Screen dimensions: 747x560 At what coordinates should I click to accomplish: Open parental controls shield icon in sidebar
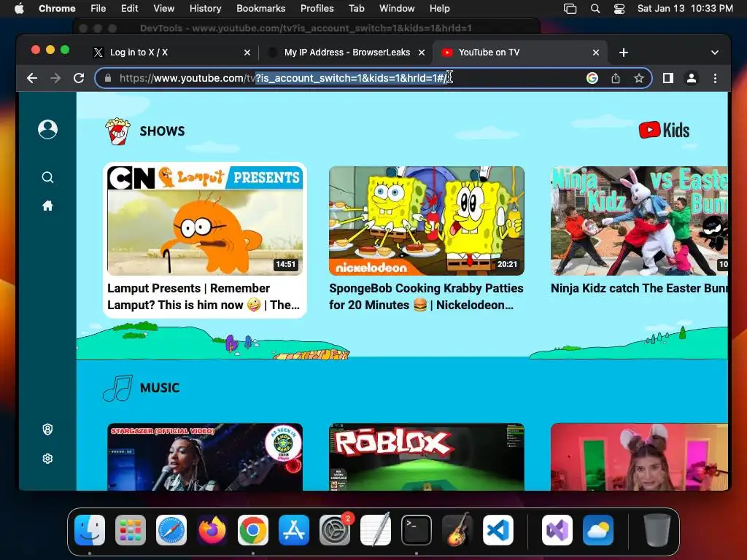[x=47, y=429]
